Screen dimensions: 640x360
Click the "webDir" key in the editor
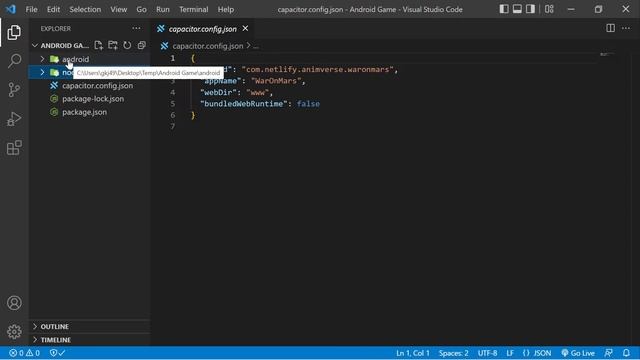click(218, 92)
